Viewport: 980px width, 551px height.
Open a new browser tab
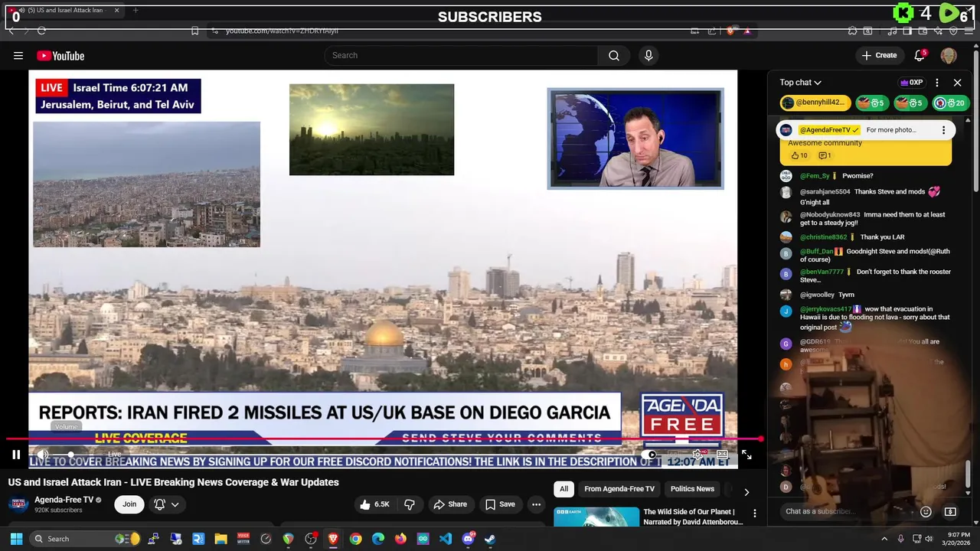click(x=136, y=10)
